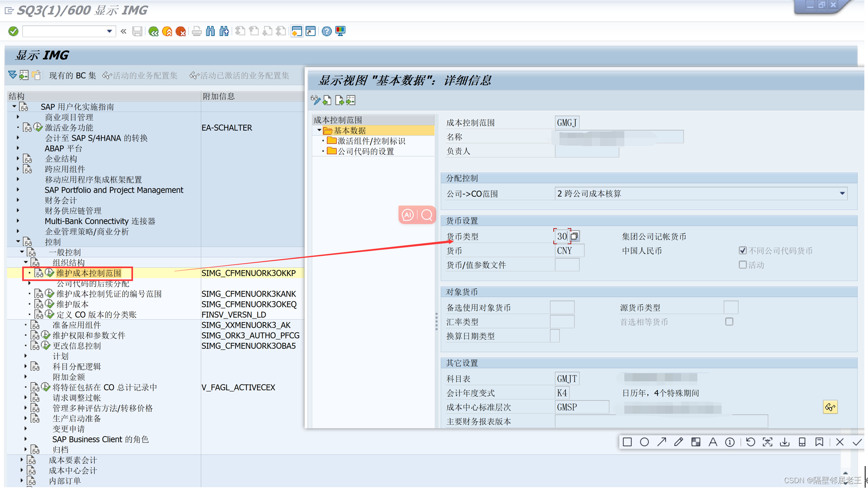Click the glasses display icon beside cost center hierarchy
The image size is (868, 488).
[x=830, y=407]
